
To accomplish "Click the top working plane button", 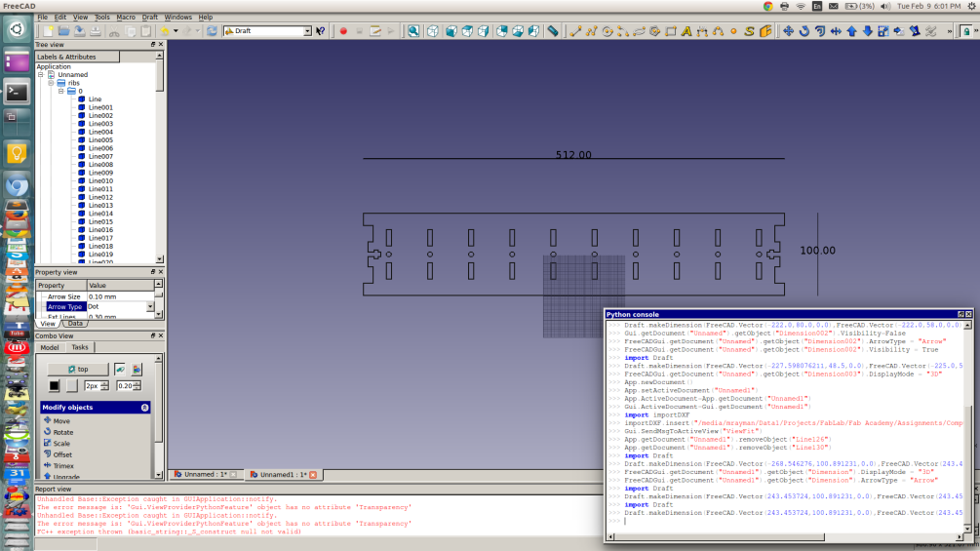I will pyautogui.click(x=77, y=370).
